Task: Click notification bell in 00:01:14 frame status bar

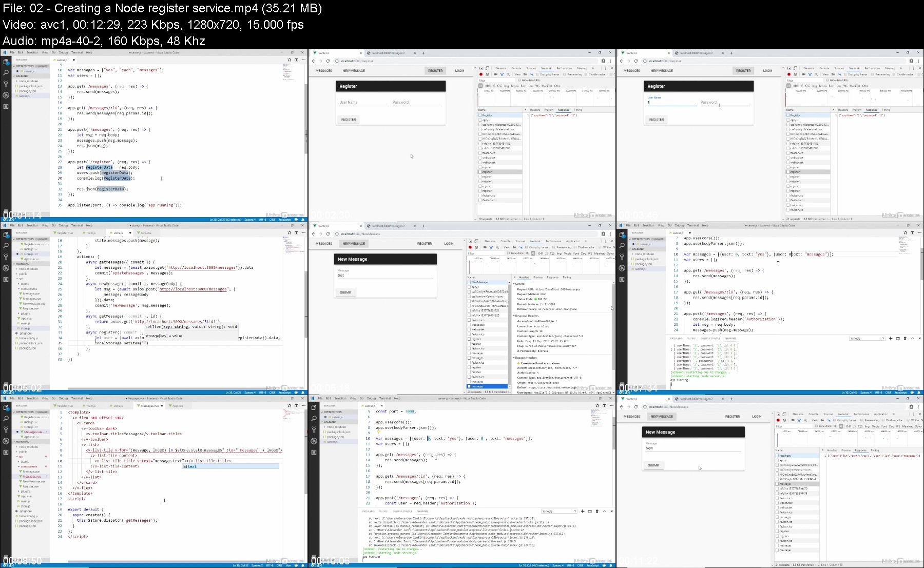Action: (303, 219)
